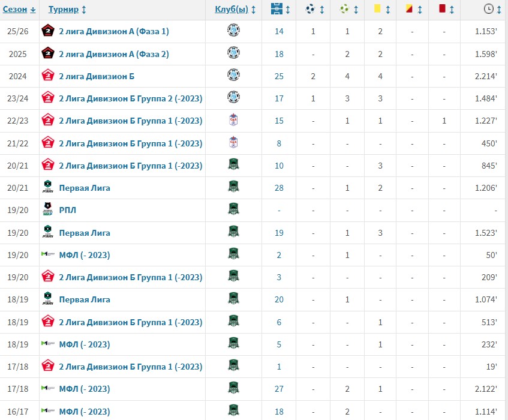Open Первая Лига 19/20 tournament link
Viewport: 508px width, 420px height.
click(x=85, y=233)
